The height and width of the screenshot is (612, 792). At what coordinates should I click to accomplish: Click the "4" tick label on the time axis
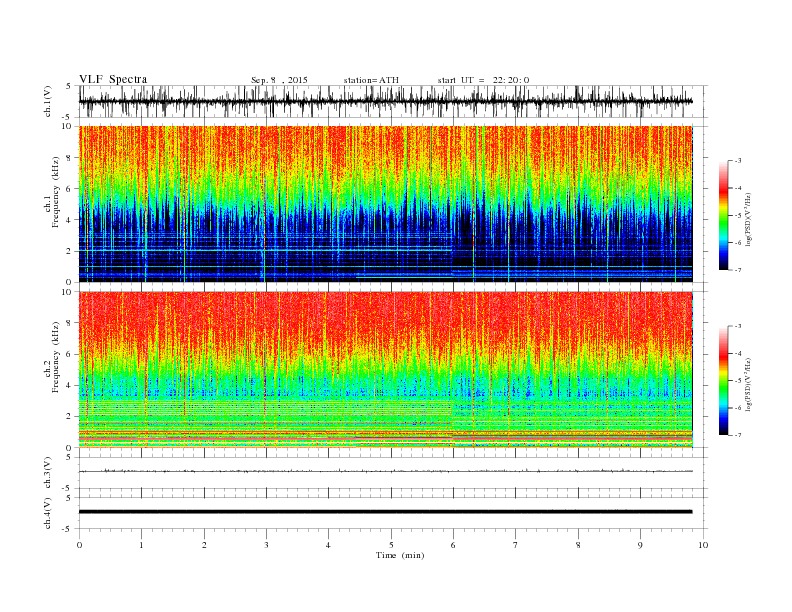[x=328, y=545]
